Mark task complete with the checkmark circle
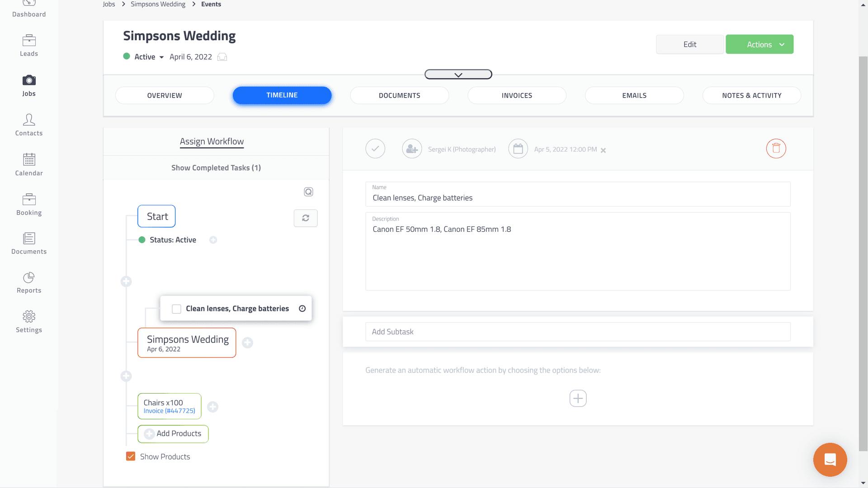The height and width of the screenshot is (488, 868). [375, 149]
